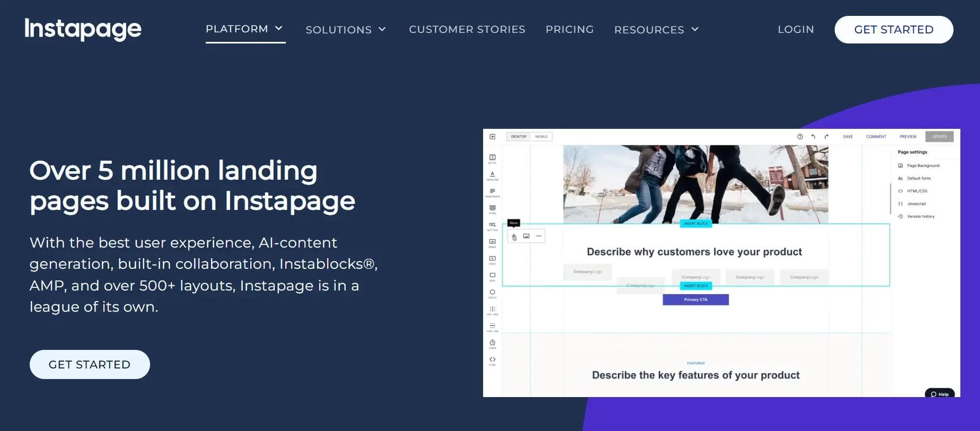980x431 pixels.
Task: Click Insert Block above Primary CTA
Action: point(696,286)
